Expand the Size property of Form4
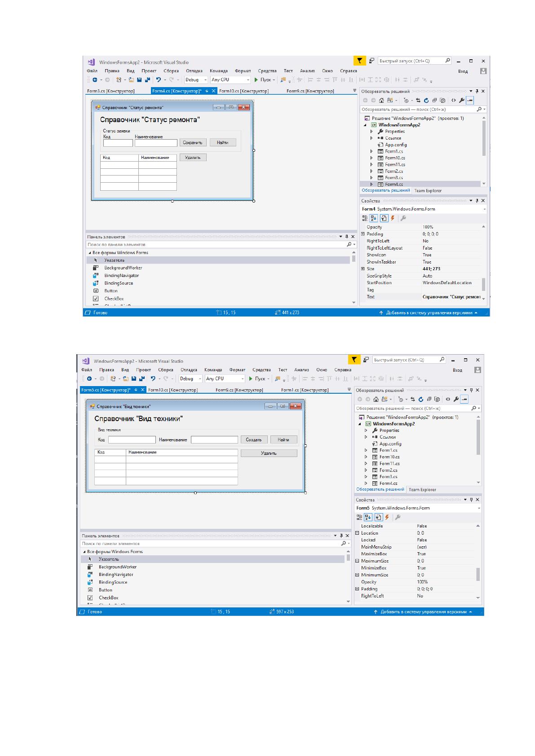The image size is (535, 756). 363,268
